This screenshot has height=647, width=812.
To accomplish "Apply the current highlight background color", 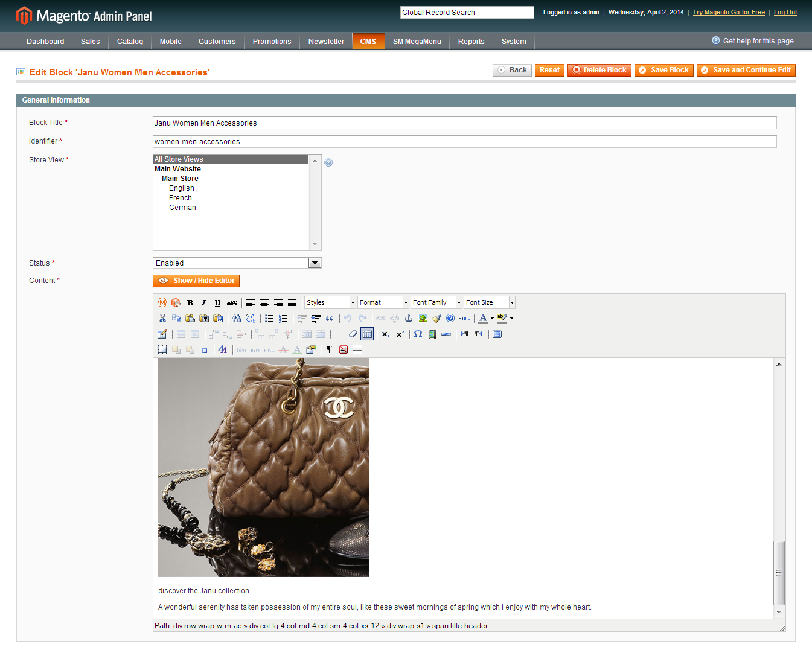I will [x=502, y=318].
